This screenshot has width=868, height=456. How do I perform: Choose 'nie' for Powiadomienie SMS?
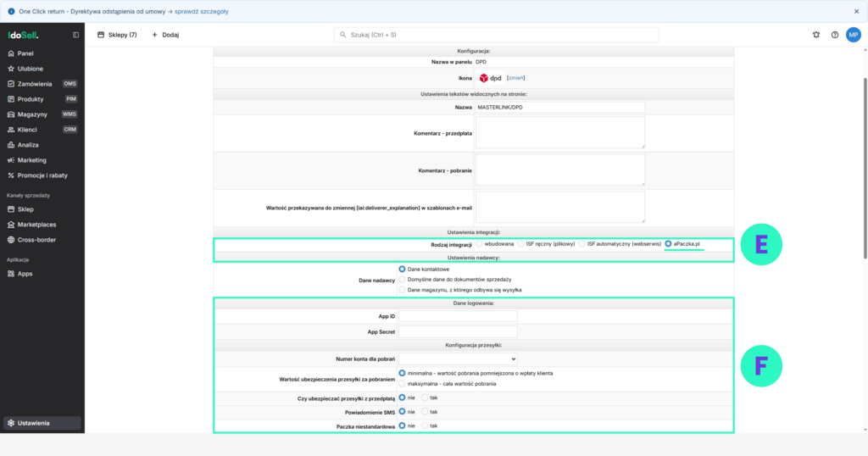click(x=402, y=412)
